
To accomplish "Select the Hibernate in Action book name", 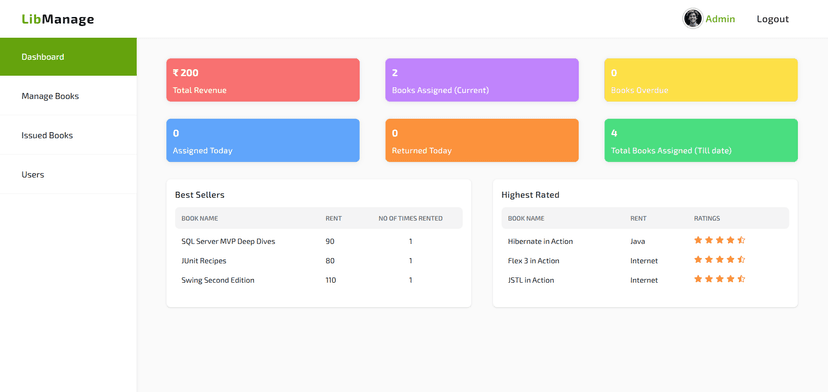I will (x=540, y=241).
